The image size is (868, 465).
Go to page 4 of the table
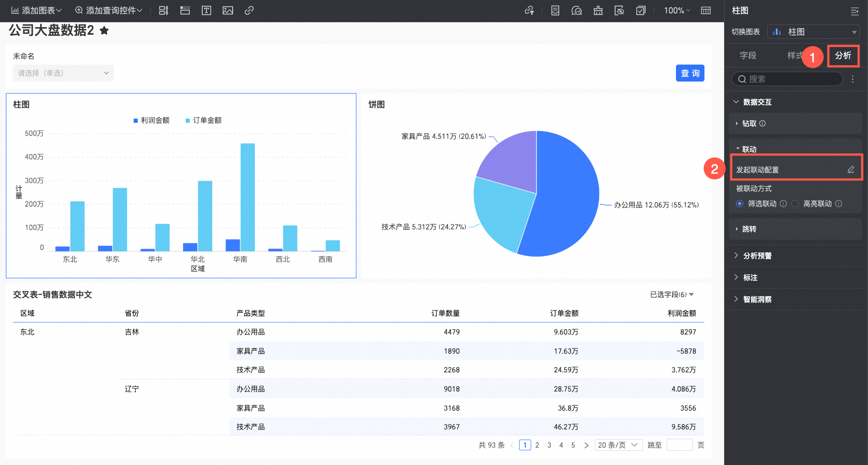[x=561, y=445]
